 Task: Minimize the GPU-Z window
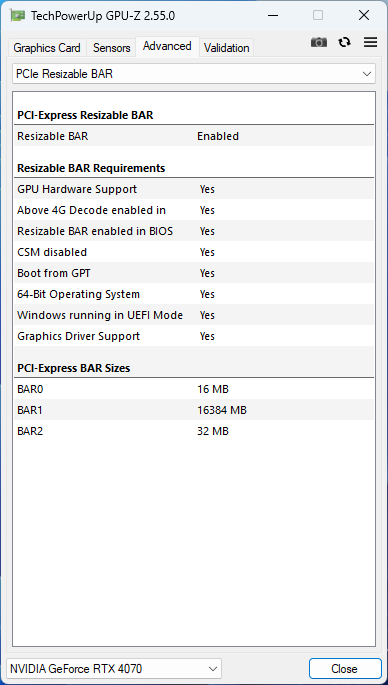273,16
